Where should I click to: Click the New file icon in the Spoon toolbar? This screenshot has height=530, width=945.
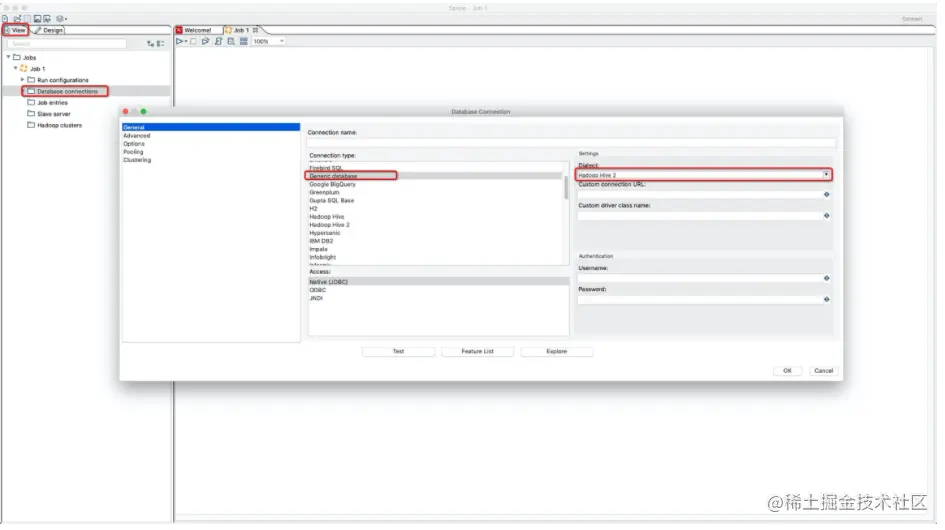point(5,19)
